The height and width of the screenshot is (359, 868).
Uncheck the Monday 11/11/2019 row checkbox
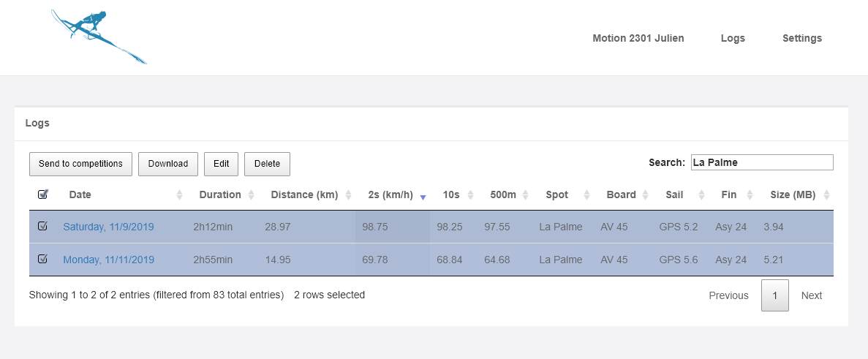click(42, 259)
